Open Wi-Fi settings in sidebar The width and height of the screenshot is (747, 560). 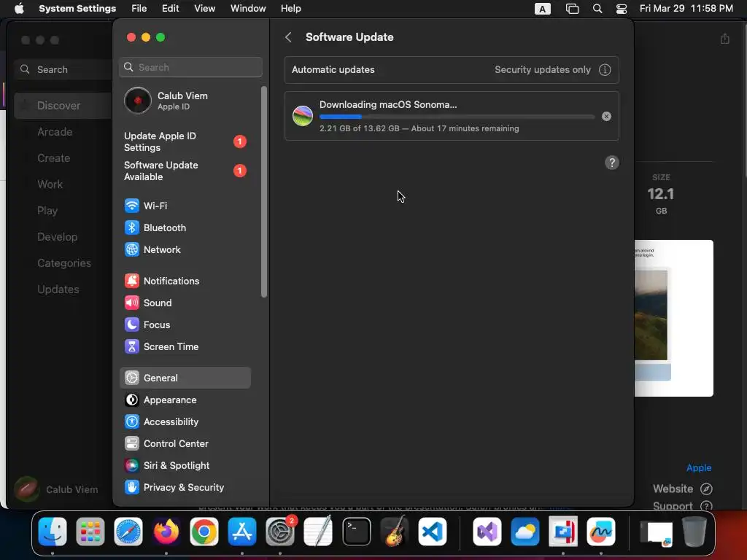click(x=185, y=206)
